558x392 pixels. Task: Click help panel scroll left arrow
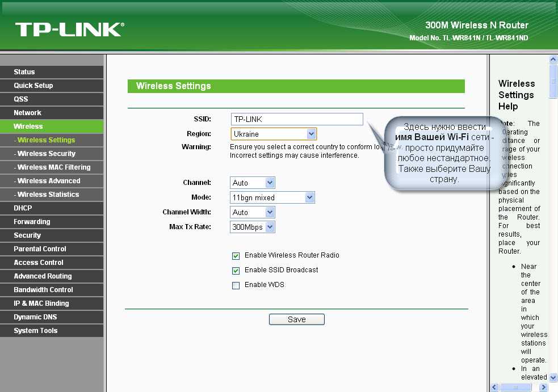click(x=494, y=387)
